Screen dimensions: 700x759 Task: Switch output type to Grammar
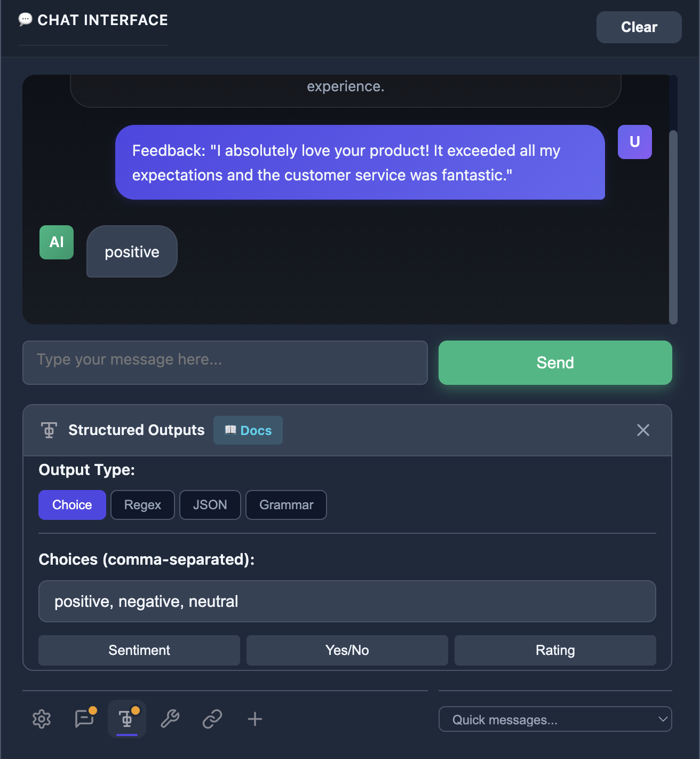(x=286, y=505)
